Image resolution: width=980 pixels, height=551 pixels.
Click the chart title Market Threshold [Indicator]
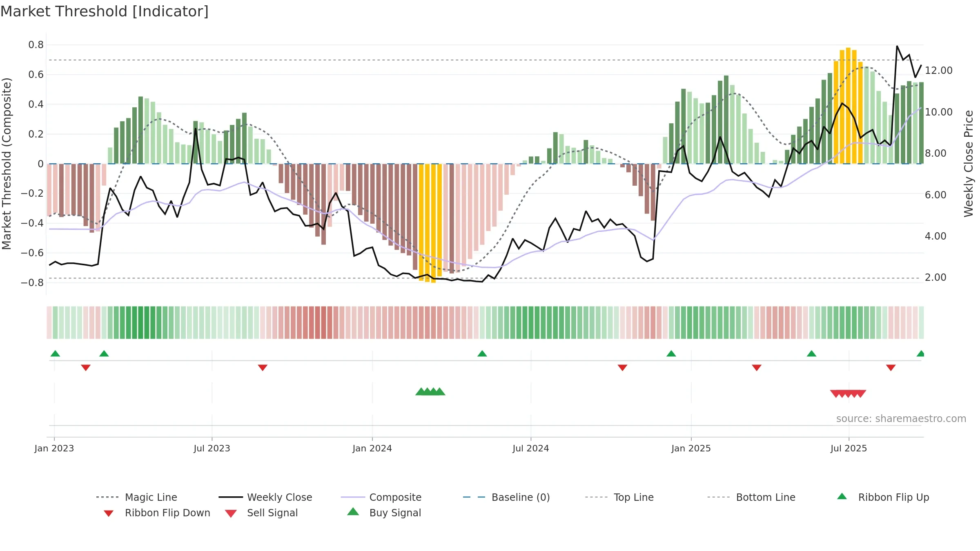[105, 11]
